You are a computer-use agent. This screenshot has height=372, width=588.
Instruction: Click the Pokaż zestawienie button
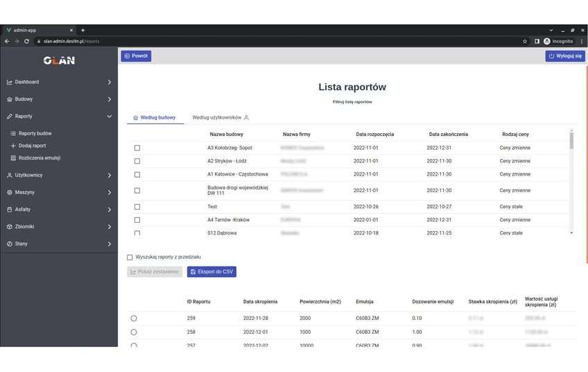point(155,272)
